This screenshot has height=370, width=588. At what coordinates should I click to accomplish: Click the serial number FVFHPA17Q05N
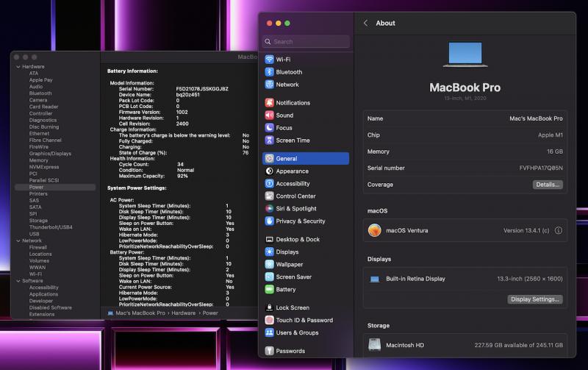[x=541, y=168]
